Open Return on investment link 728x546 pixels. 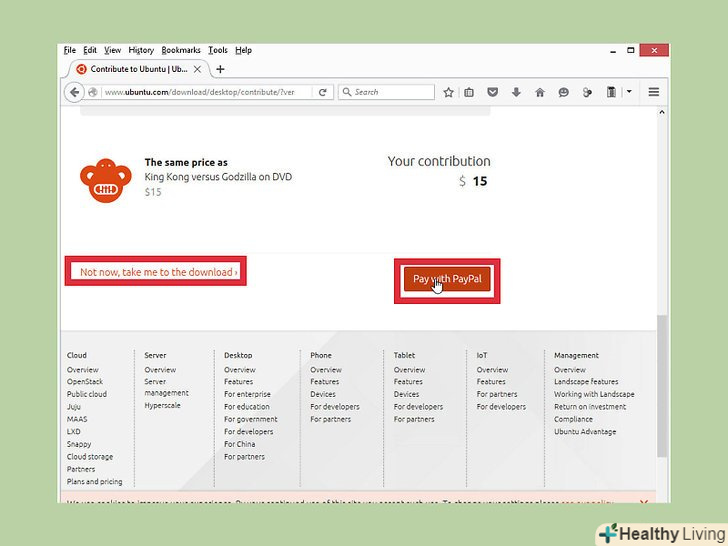coord(590,407)
